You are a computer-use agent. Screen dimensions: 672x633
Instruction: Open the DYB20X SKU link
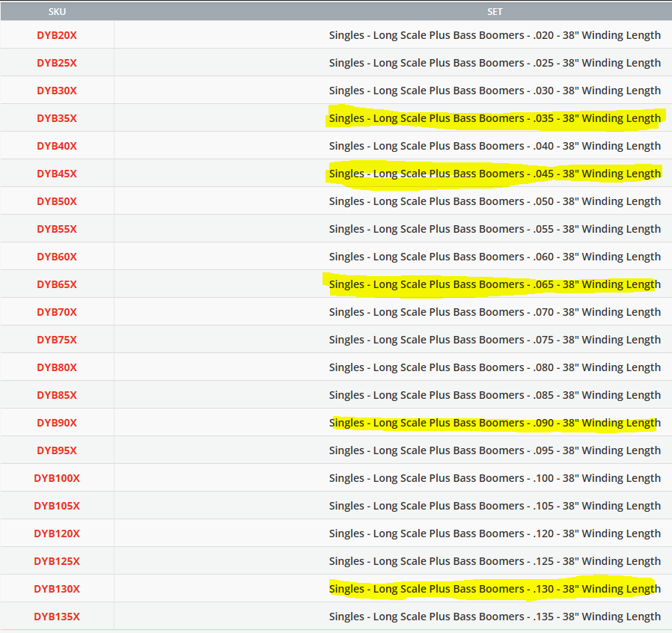57,35
